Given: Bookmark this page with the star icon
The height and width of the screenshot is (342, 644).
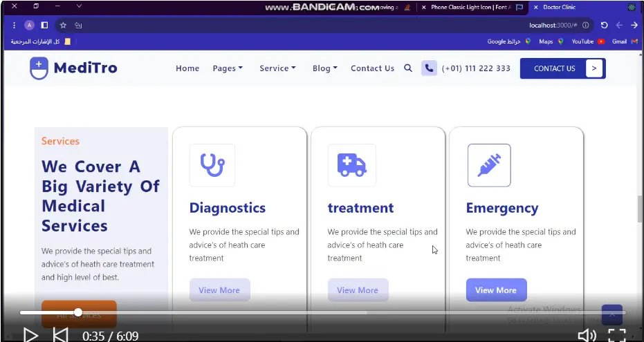Looking at the screenshot, I should click(63, 26).
